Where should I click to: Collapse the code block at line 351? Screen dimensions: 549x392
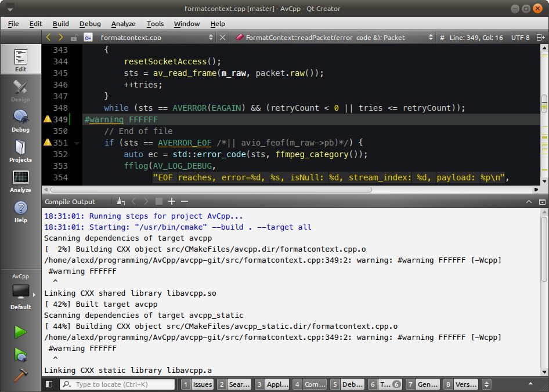coord(77,143)
